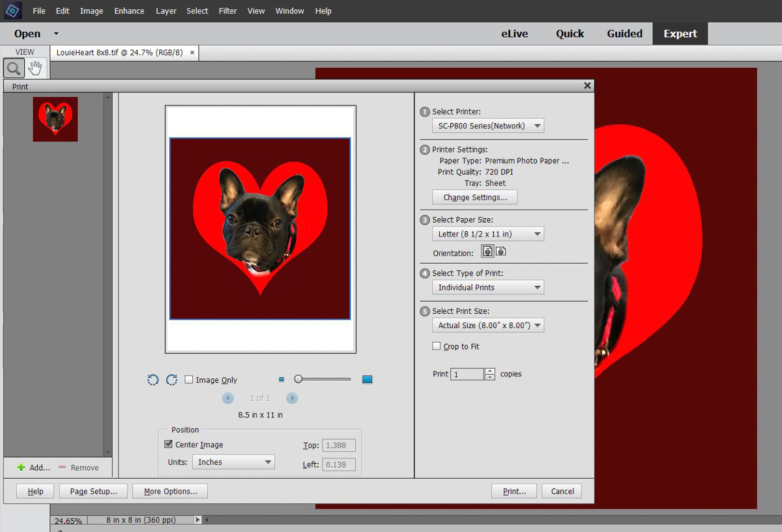The width and height of the screenshot is (782, 532).
Task: Switch to Quick edit mode
Action: (x=570, y=34)
